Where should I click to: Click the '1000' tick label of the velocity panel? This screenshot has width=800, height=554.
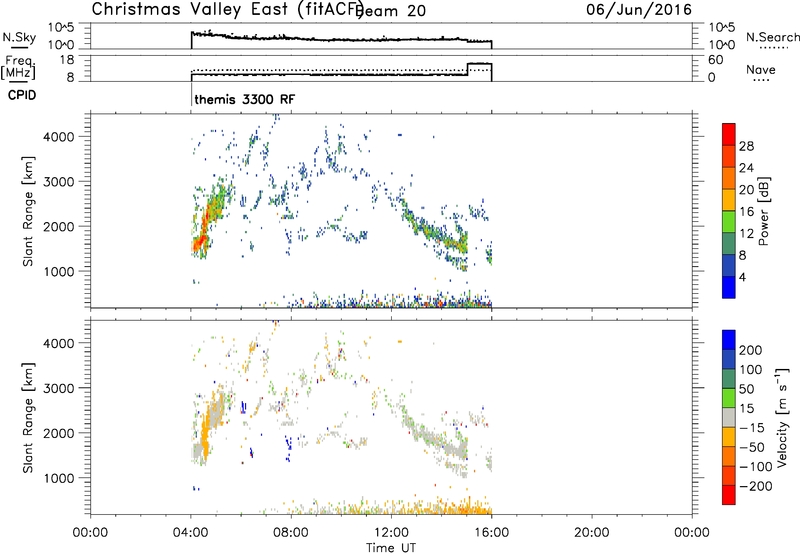tap(59, 478)
